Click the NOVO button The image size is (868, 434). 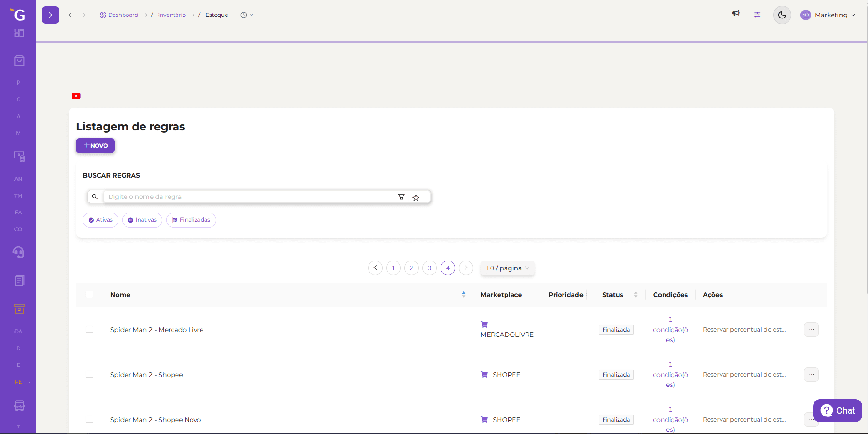coord(95,146)
